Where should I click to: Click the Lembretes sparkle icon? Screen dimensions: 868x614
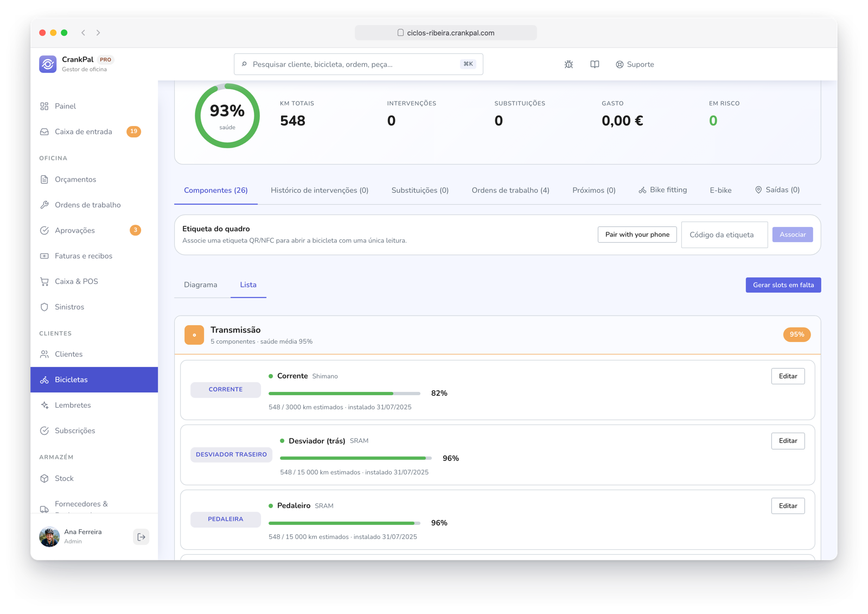44,405
